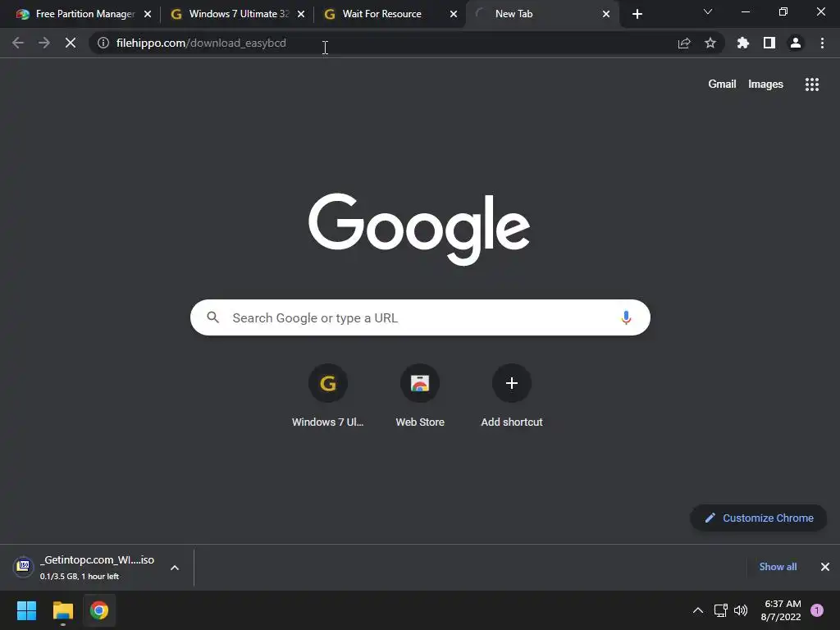Open the Windows 7 Ul... shortcut tile

(328, 396)
